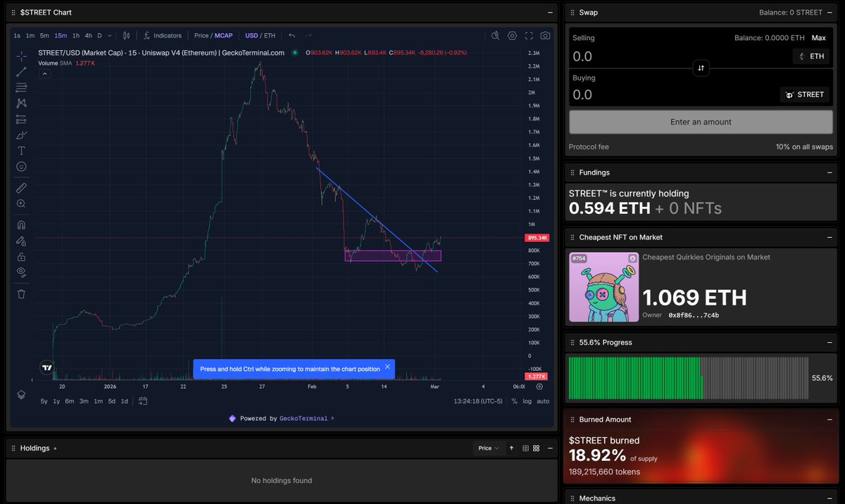Screen dimensions: 845x504
Task: Set the chart range to 6m
Action: coord(69,401)
